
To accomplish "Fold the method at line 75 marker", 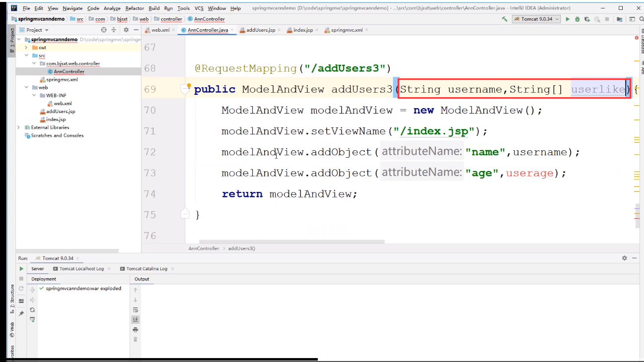I will [185, 214].
